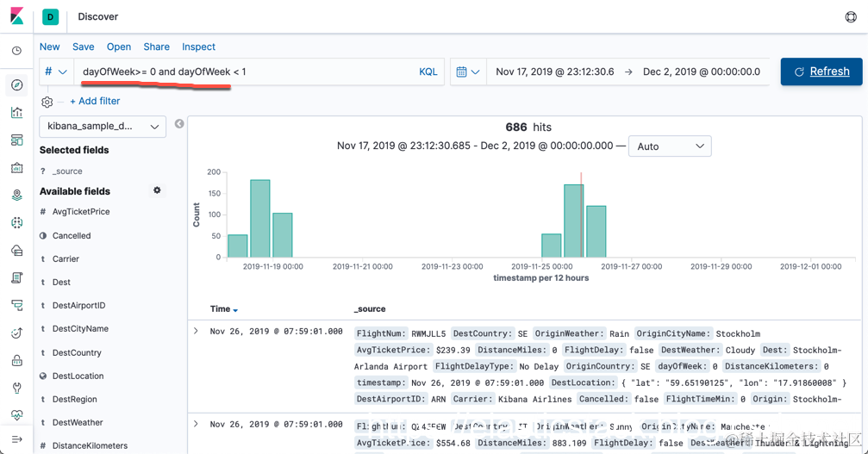The width and height of the screenshot is (868, 454).
Task: Open Discover compass icon in sidebar
Action: click(17, 85)
